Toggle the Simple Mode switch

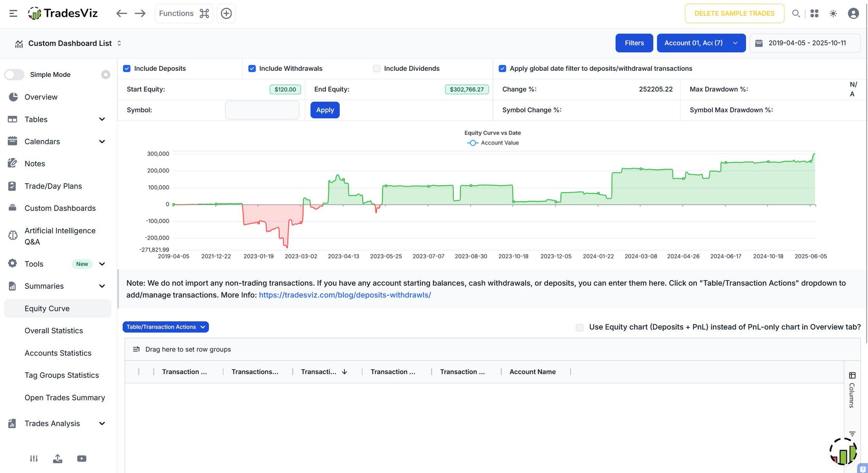coord(15,75)
